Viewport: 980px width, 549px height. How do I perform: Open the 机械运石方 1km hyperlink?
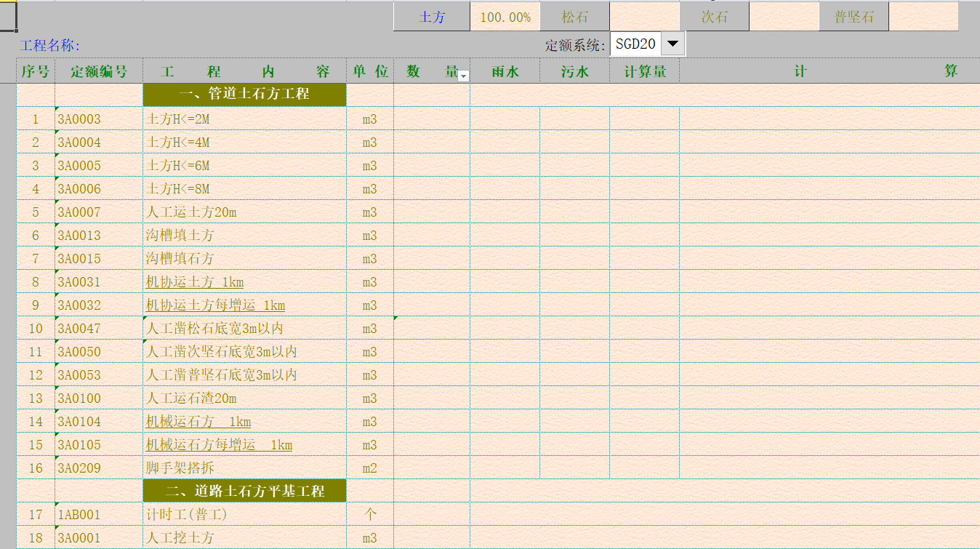(x=198, y=422)
